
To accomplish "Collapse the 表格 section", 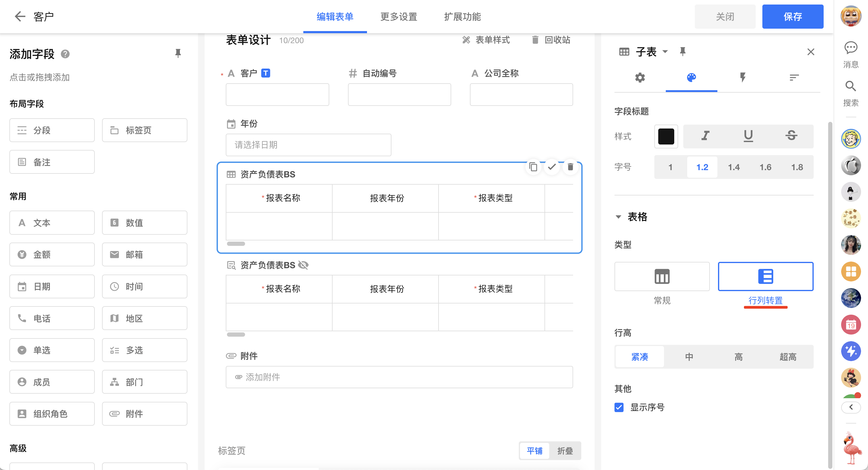I will tap(618, 217).
